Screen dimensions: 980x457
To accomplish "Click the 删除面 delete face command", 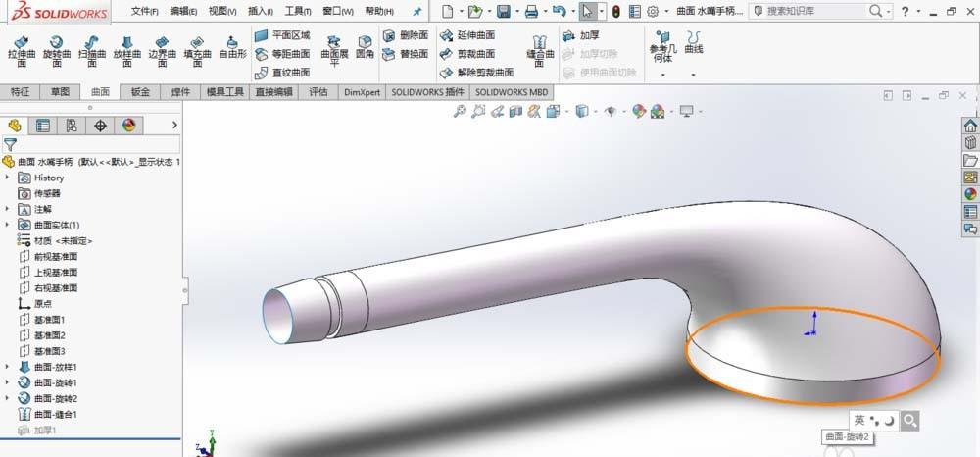I will 406,35.
